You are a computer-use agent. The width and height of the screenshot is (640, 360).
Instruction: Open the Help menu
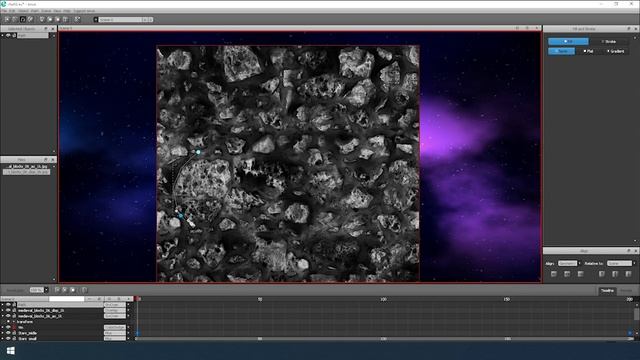[x=67, y=11]
